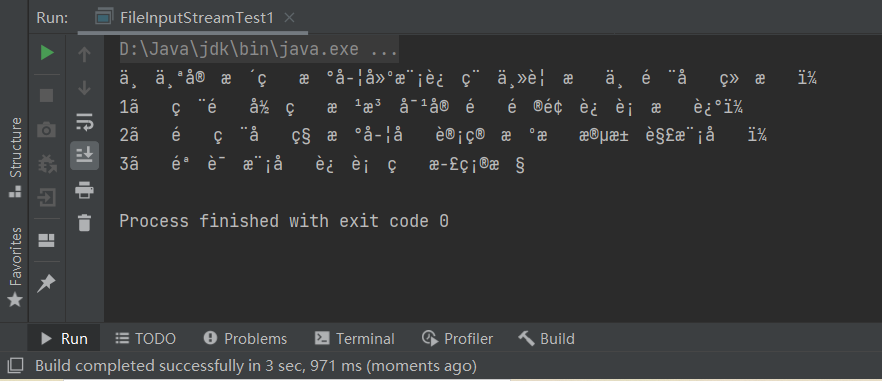The width and height of the screenshot is (882, 381).
Task: Expand the java.exe command line
Action: 259,50
